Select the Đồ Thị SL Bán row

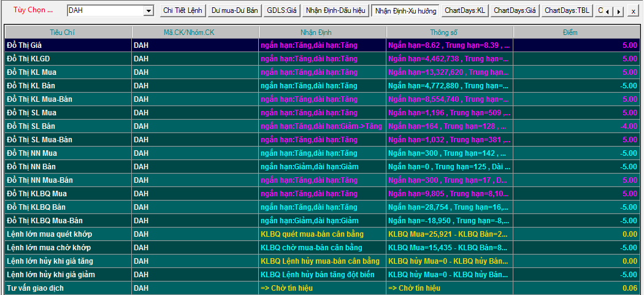[323, 126]
